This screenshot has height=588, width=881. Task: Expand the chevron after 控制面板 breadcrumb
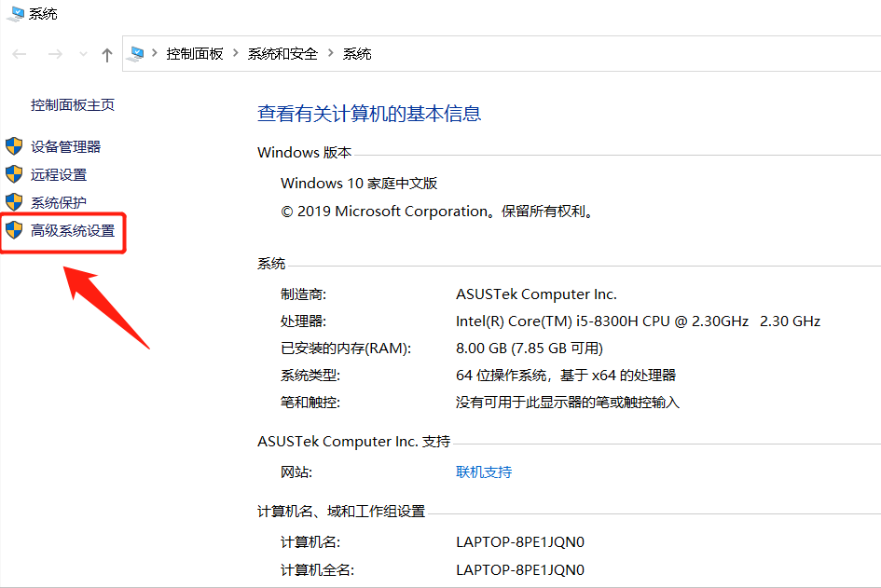236,54
